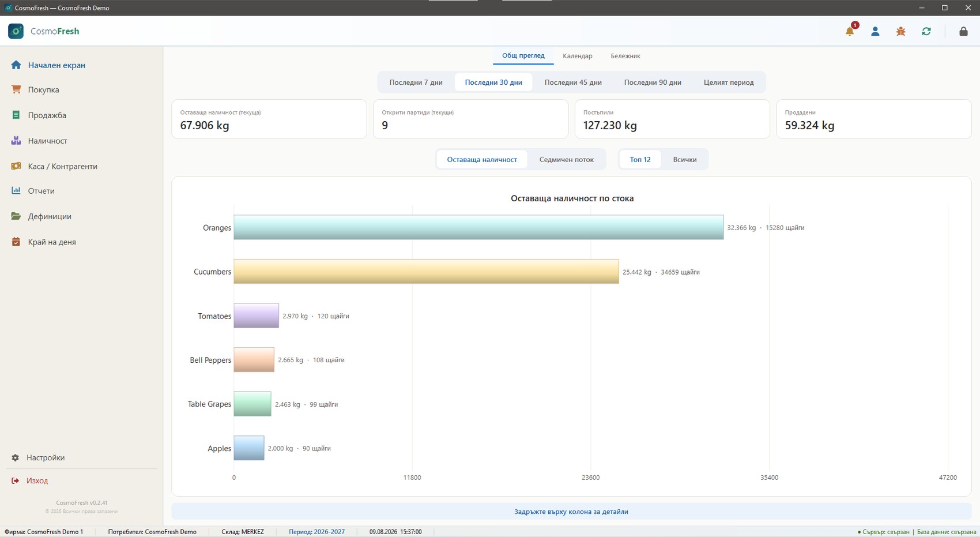Click the Каса / Контрагенти cash icon
Image resolution: width=980 pixels, height=537 pixels.
pos(16,166)
